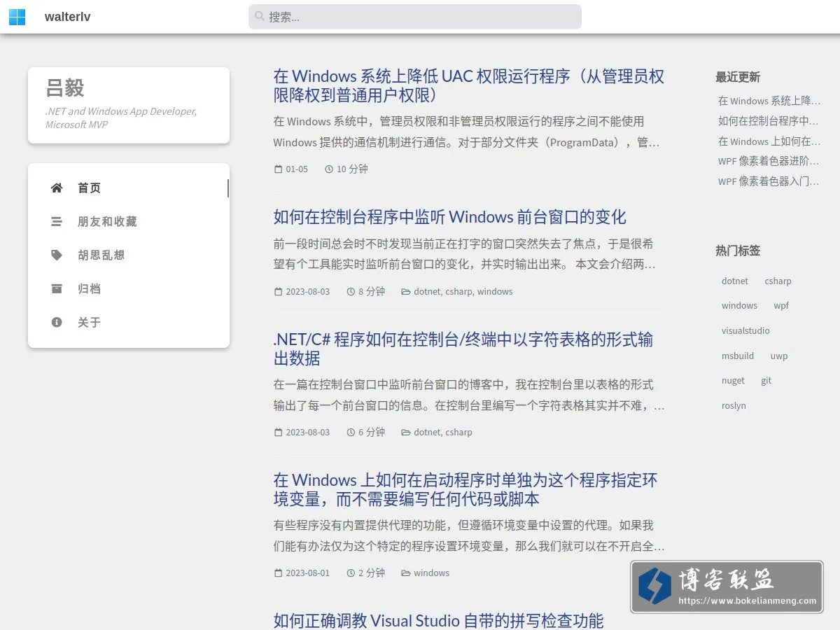
Task: Select the git hot tag
Action: pyautogui.click(x=766, y=380)
